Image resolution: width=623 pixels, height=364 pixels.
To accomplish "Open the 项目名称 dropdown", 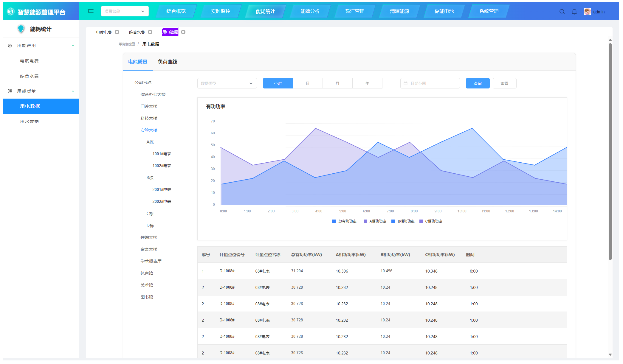I will pyautogui.click(x=125, y=11).
